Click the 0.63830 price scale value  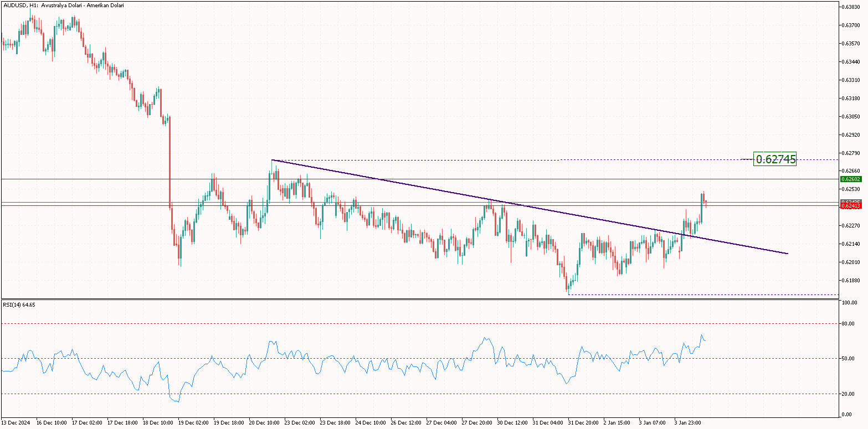point(851,7)
